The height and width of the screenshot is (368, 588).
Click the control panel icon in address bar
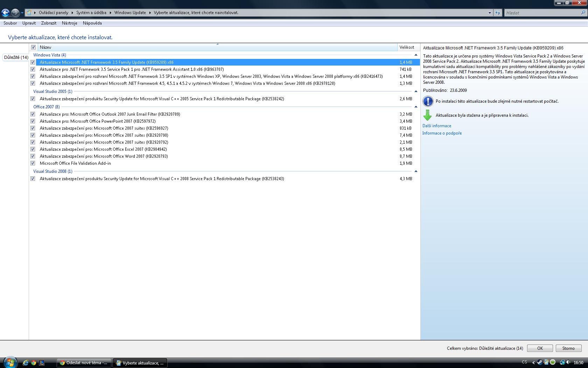click(x=29, y=13)
